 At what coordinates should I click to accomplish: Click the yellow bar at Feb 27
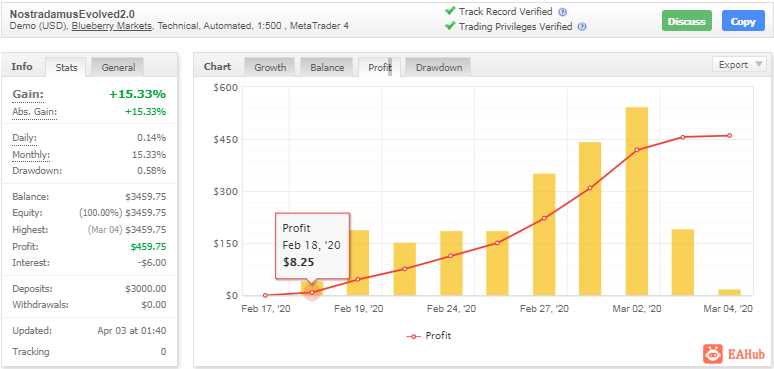pyautogui.click(x=544, y=234)
